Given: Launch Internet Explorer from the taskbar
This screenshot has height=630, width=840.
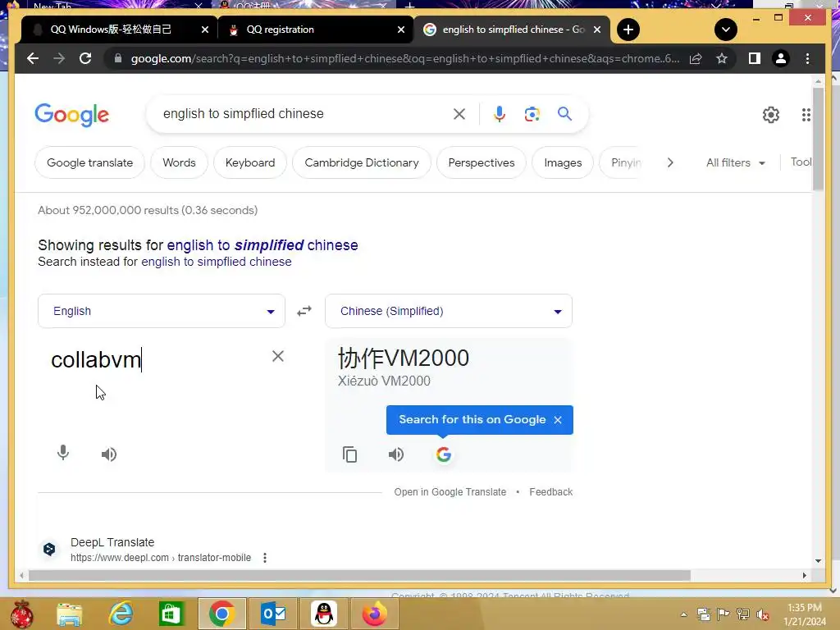Looking at the screenshot, I should tap(121, 614).
